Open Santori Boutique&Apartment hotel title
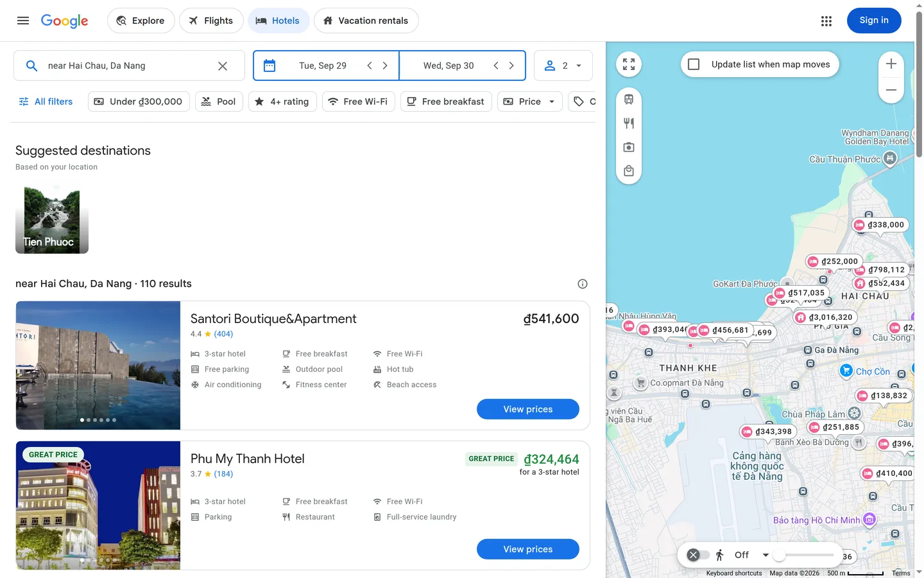Viewport: 924px width, 578px height. [273, 319]
